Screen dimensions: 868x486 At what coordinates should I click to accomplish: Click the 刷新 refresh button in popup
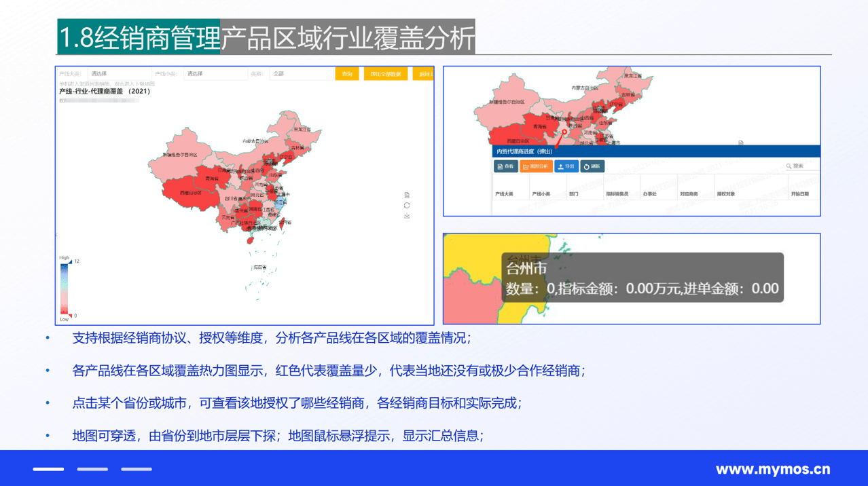click(x=592, y=166)
